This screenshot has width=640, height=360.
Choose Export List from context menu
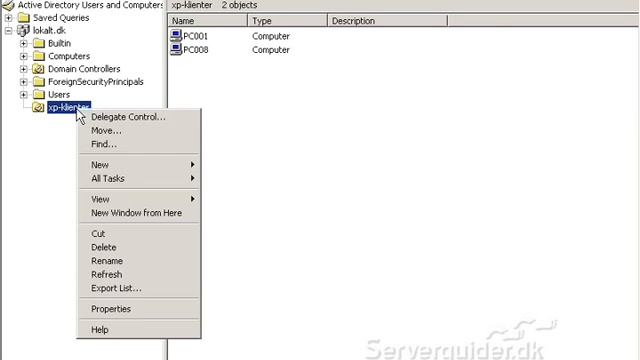139,288
